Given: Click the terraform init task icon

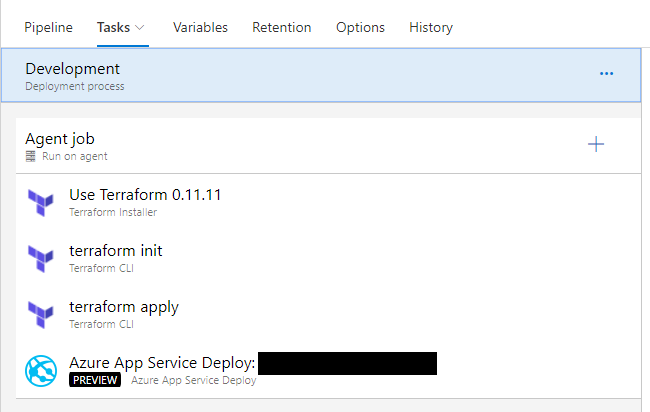Looking at the screenshot, I should [41, 259].
